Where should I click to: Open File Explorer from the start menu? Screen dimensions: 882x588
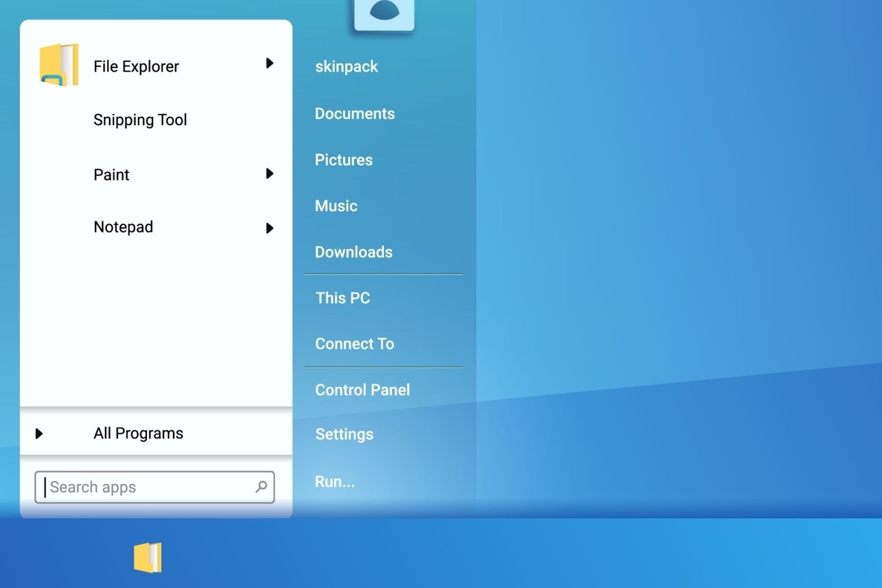click(x=136, y=66)
